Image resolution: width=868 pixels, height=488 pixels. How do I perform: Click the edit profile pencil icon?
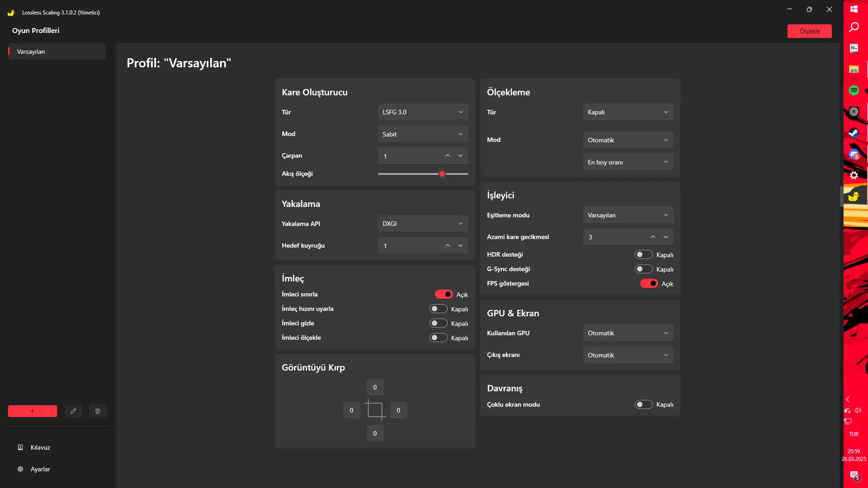coord(73,411)
